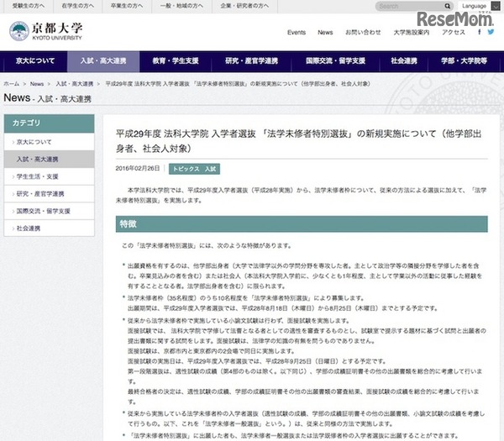This screenshot has width=504, height=441.
Task: Select 入試・高大連携 in category sidebar
Action: (50, 159)
